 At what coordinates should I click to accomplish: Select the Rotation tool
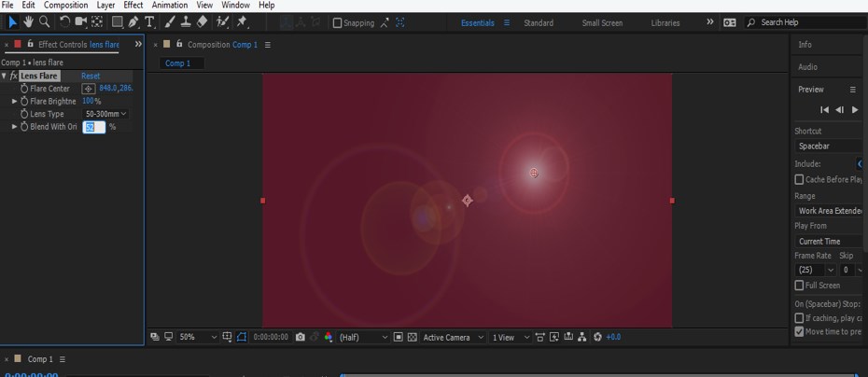tap(64, 22)
